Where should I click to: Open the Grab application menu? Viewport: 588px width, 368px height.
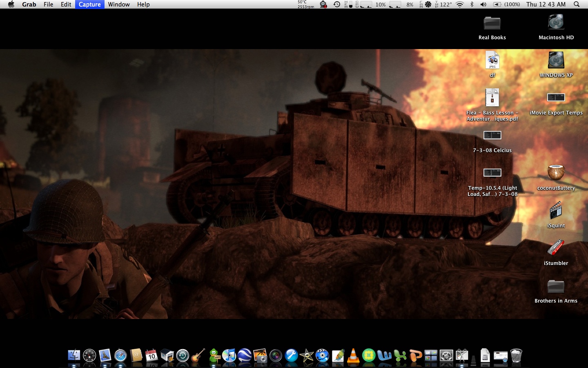point(29,4)
